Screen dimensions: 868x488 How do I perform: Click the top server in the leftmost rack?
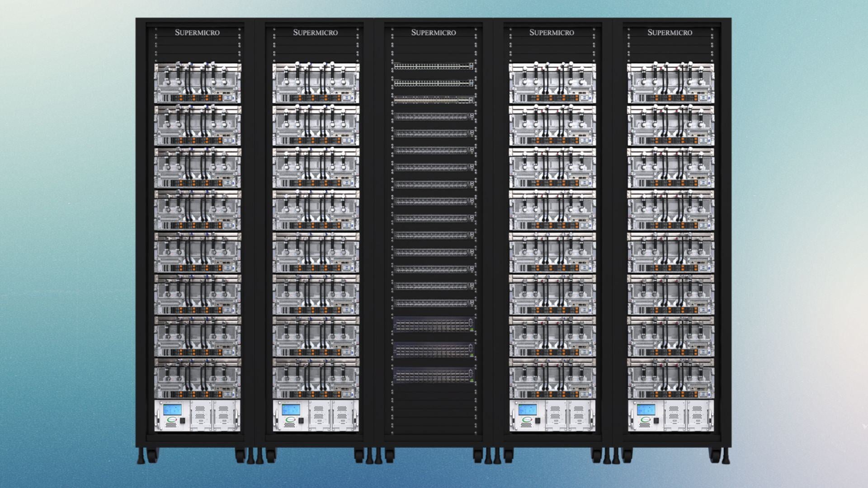[x=198, y=83]
